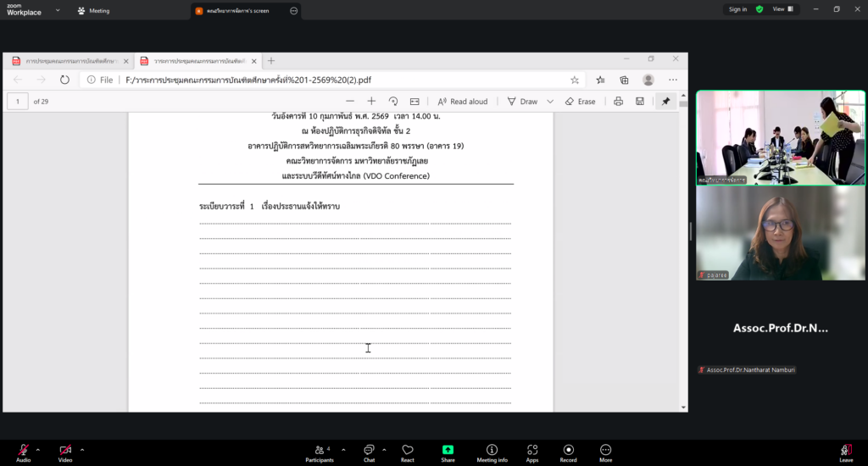The image size is (868, 466).
Task: Click Sign in at the top
Action: [x=737, y=9]
